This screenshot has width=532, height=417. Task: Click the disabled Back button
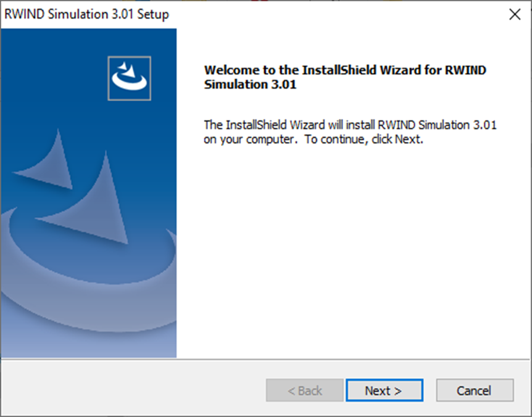(305, 390)
